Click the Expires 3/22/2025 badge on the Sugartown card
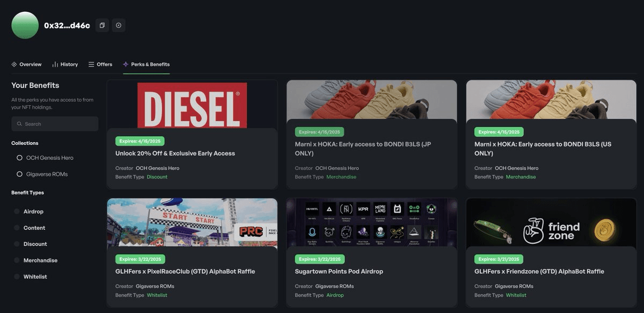This screenshot has width=644, height=313. 320,259
